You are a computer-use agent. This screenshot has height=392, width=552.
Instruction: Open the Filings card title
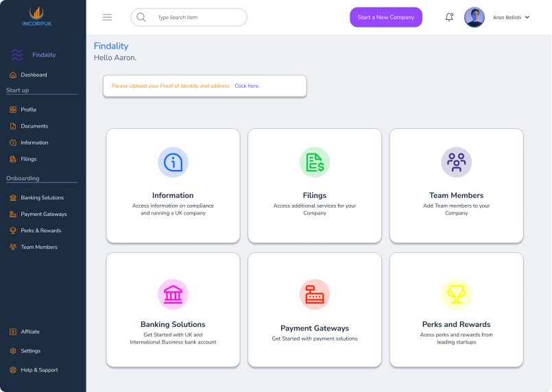315,195
